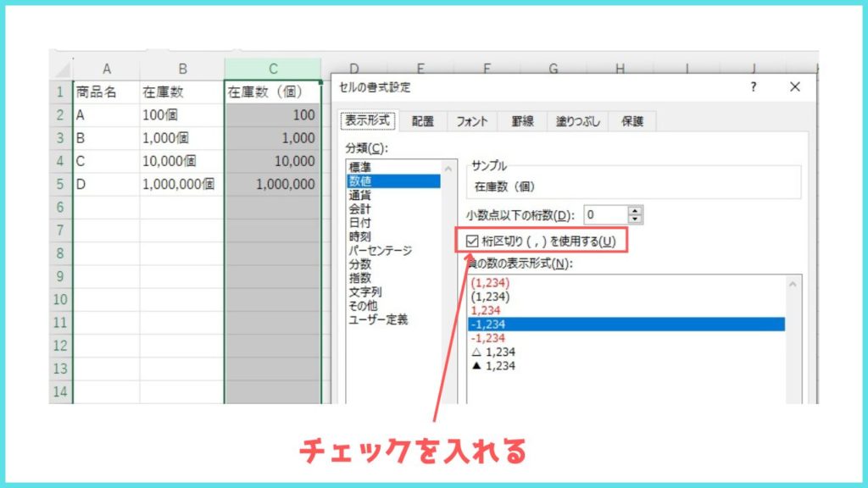Click cell B5 containing 1,000,000個
Viewport: 868px width, 488px height.
click(179, 184)
